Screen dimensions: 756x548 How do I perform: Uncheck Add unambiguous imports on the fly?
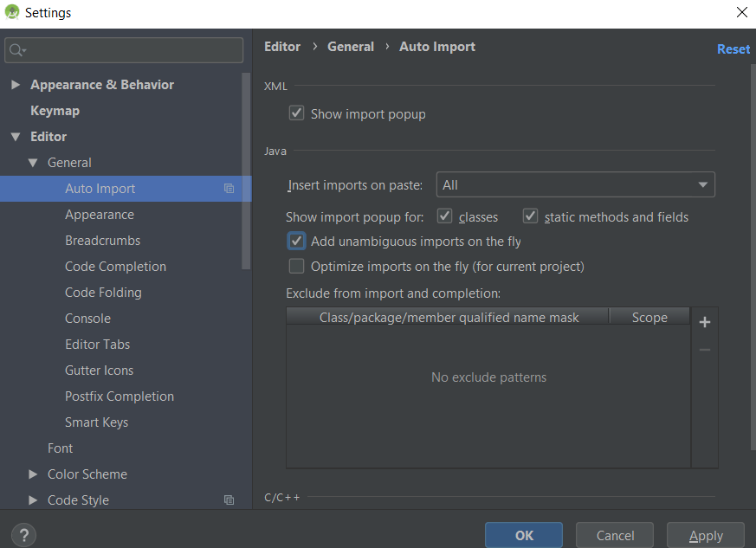coord(296,241)
